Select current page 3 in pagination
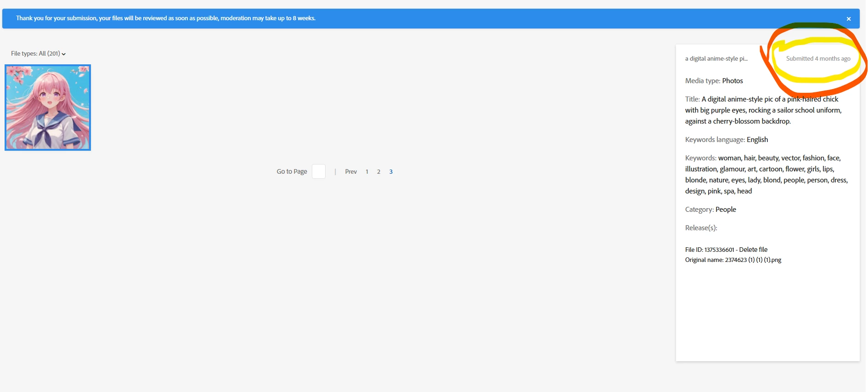Screen dimensions: 868x392 (x=391, y=171)
